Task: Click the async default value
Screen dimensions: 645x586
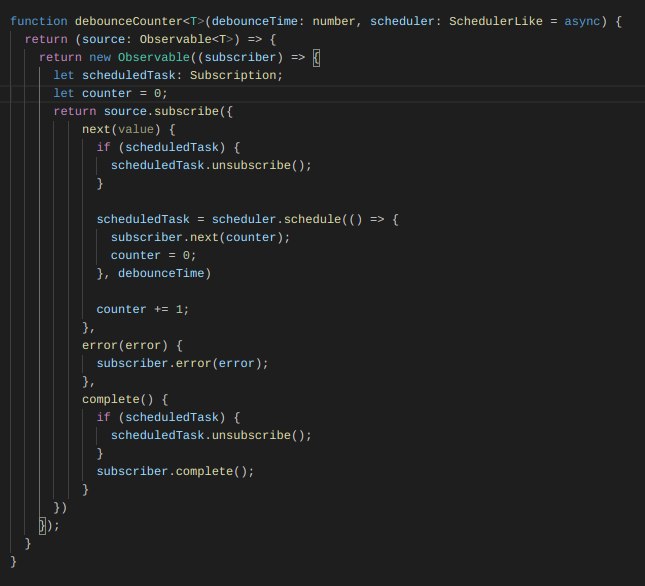Action: (x=582, y=21)
